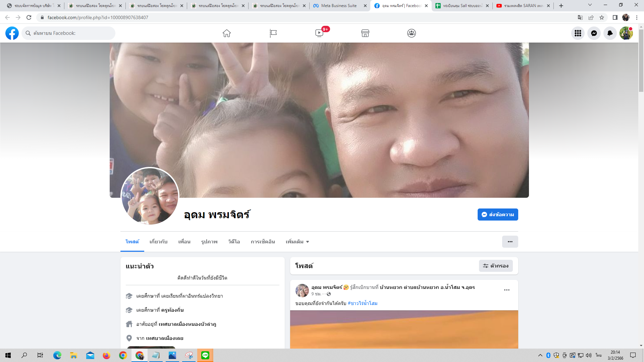Viewport: 644px width, 362px height.
Task: Switch to the เพื่อน tab
Action: (184, 242)
